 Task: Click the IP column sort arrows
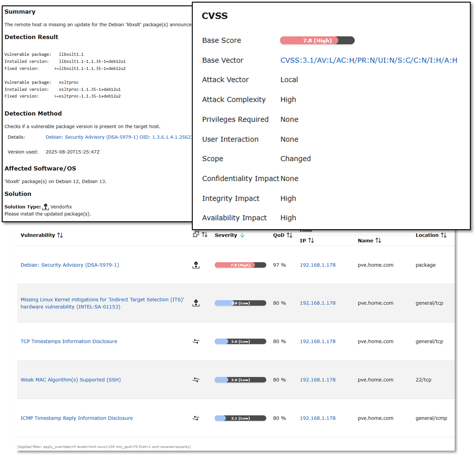[311, 240]
